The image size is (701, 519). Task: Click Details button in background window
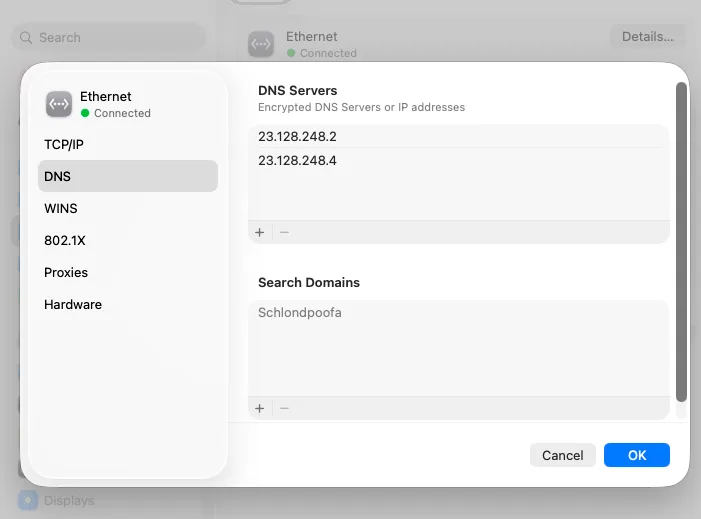tap(647, 37)
